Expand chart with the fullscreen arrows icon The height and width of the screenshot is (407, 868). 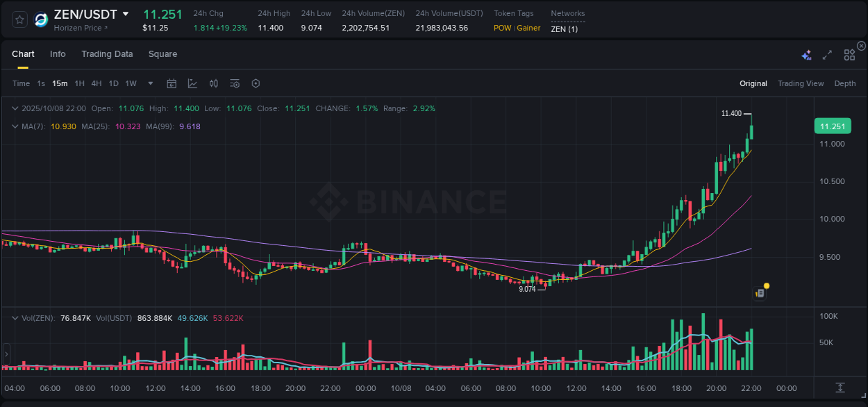coord(826,54)
